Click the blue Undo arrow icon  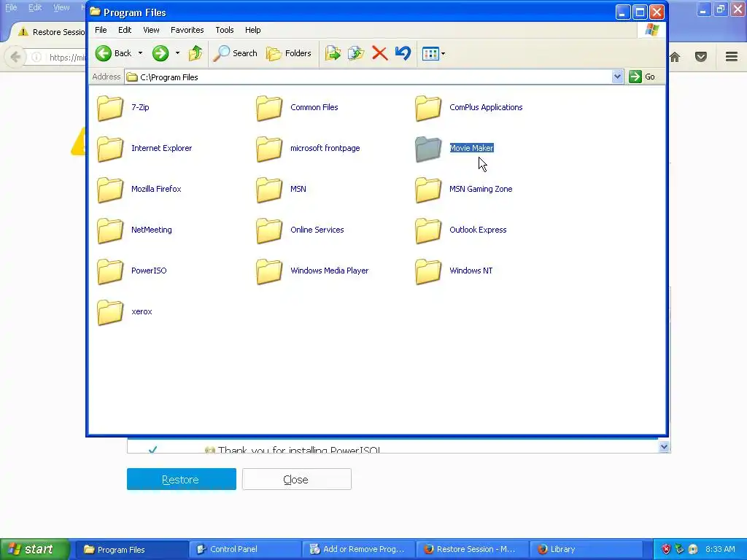403,53
